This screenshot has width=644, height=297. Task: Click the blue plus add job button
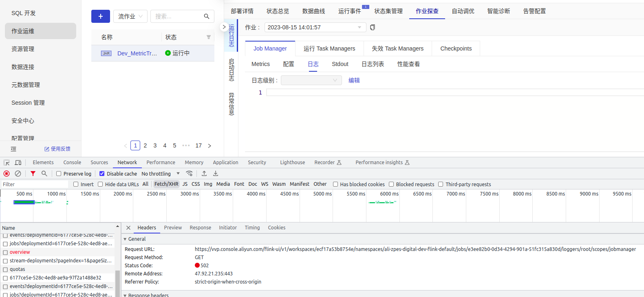[101, 16]
